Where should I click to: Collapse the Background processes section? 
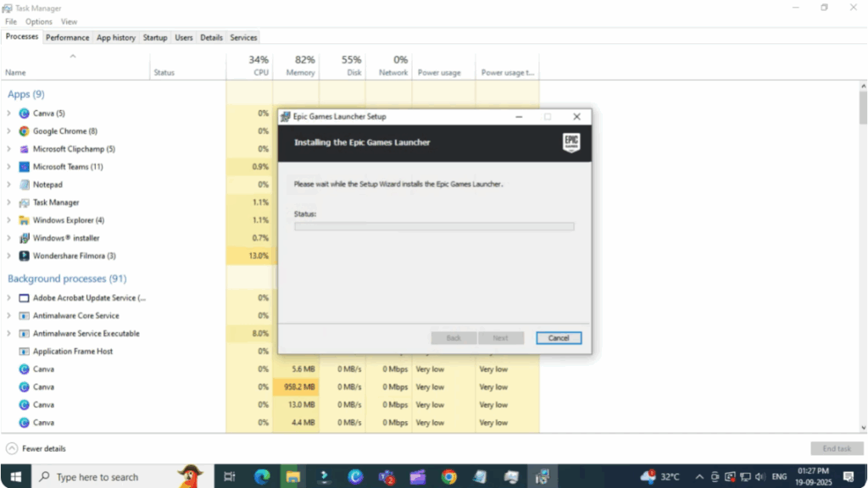tap(66, 278)
